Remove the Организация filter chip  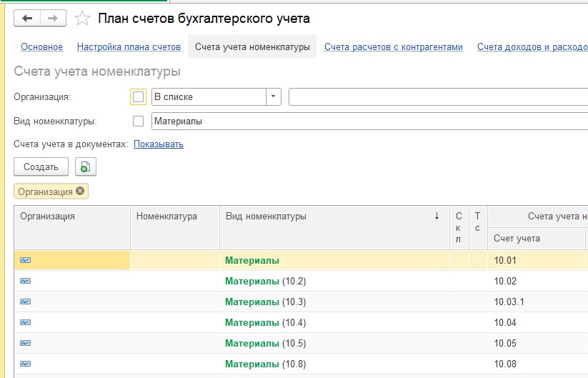pos(80,191)
